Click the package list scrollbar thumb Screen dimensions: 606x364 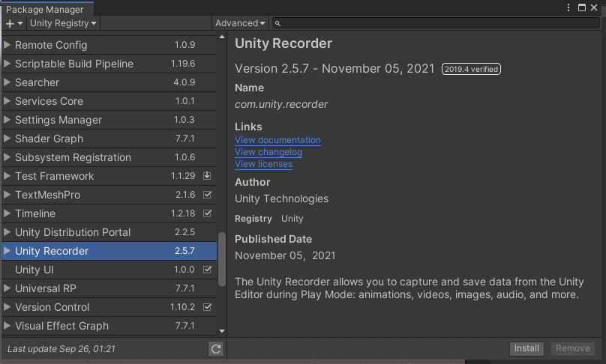click(x=222, y=258)
